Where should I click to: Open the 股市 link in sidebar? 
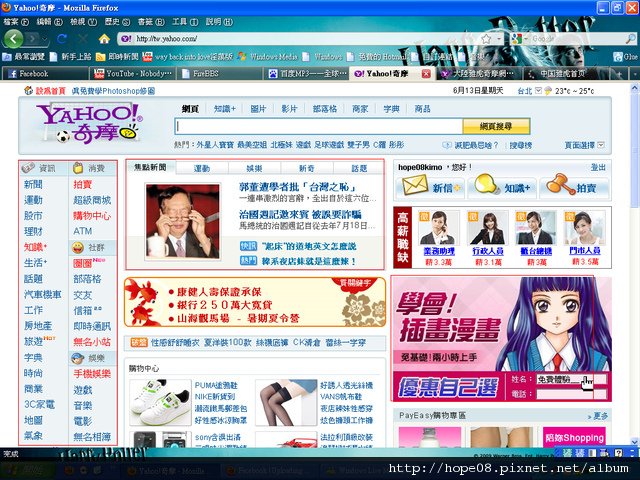pyautogui.click(x=33, y=216)
